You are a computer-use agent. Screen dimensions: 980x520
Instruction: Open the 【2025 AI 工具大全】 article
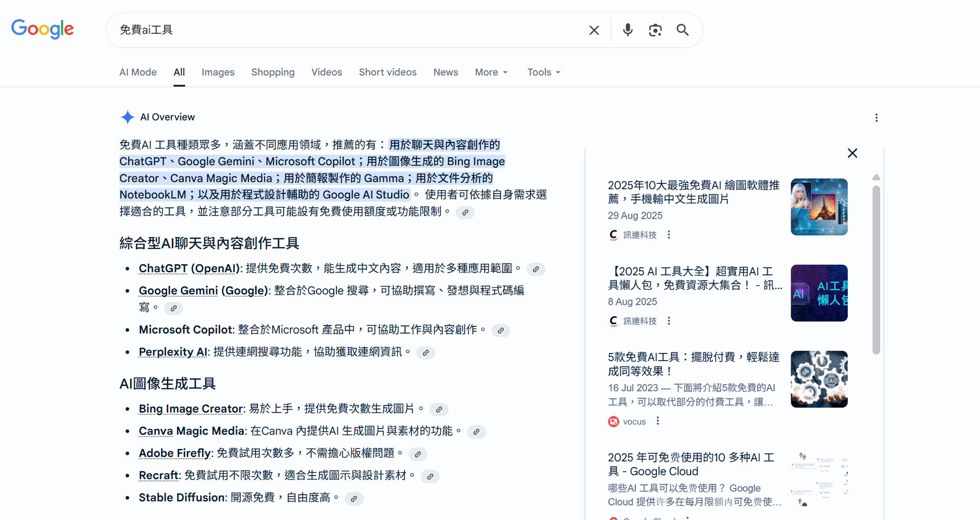(x=695, y=278)
